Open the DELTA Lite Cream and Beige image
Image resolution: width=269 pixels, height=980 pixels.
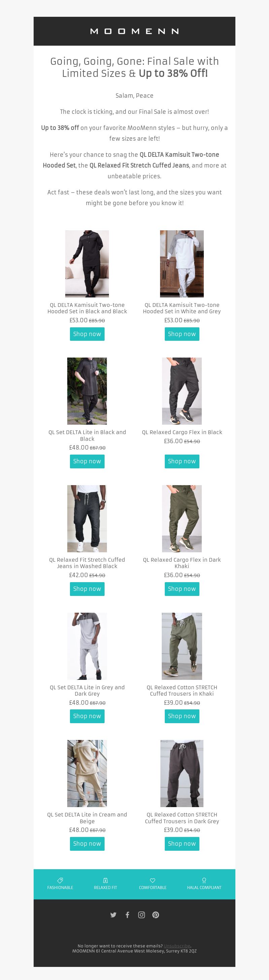[87, 774]
